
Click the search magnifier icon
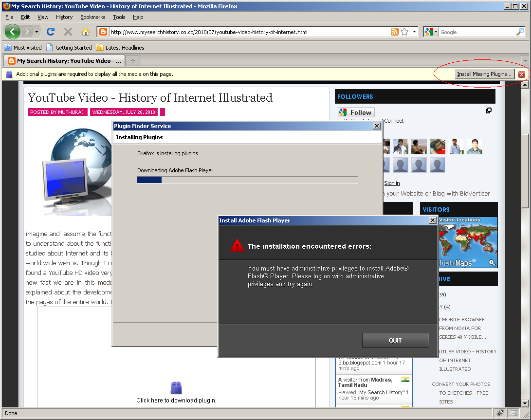coord(520,32)
